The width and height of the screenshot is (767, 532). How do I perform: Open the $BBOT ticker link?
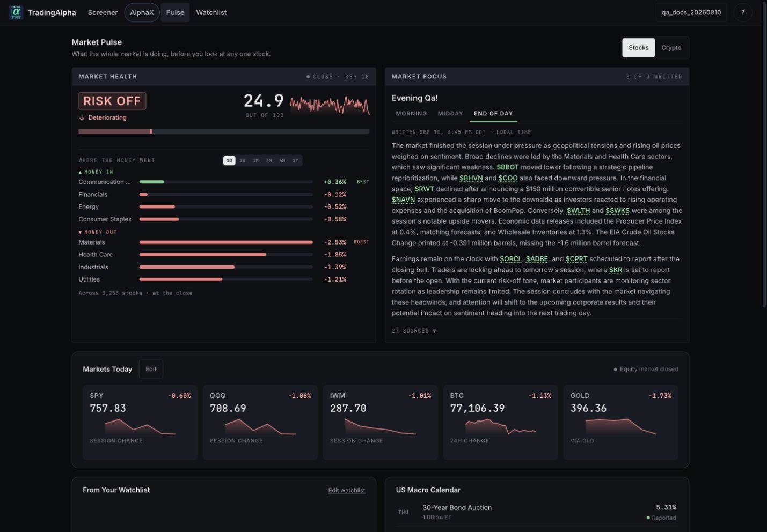pos(508,167)
